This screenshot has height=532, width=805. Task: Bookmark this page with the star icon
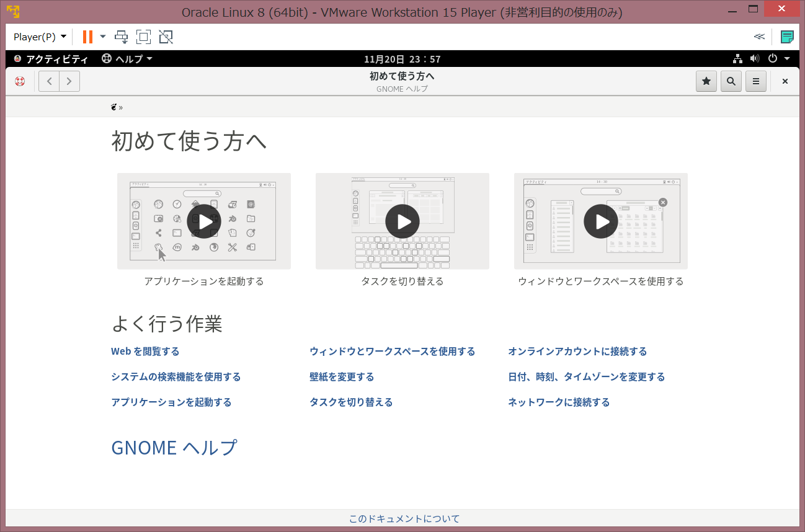coord(706,81)
